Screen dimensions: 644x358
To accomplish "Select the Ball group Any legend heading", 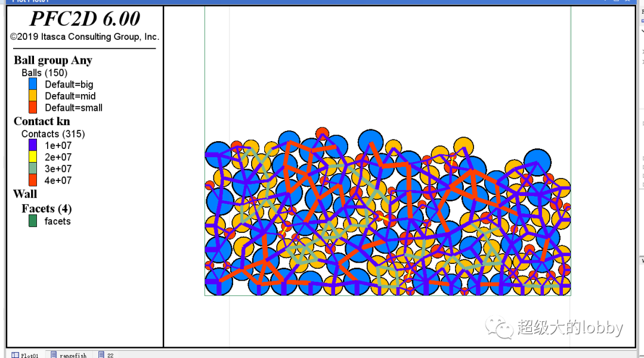I will point(53,60).
